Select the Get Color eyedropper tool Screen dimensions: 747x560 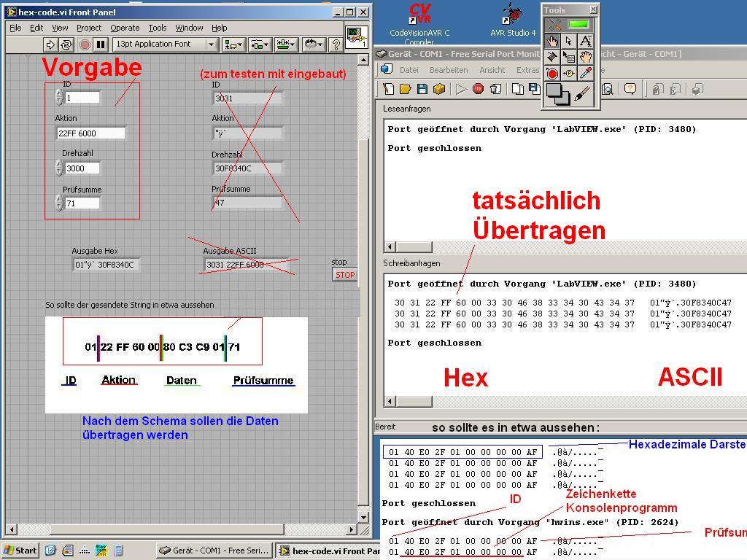[x=586, y=74]
